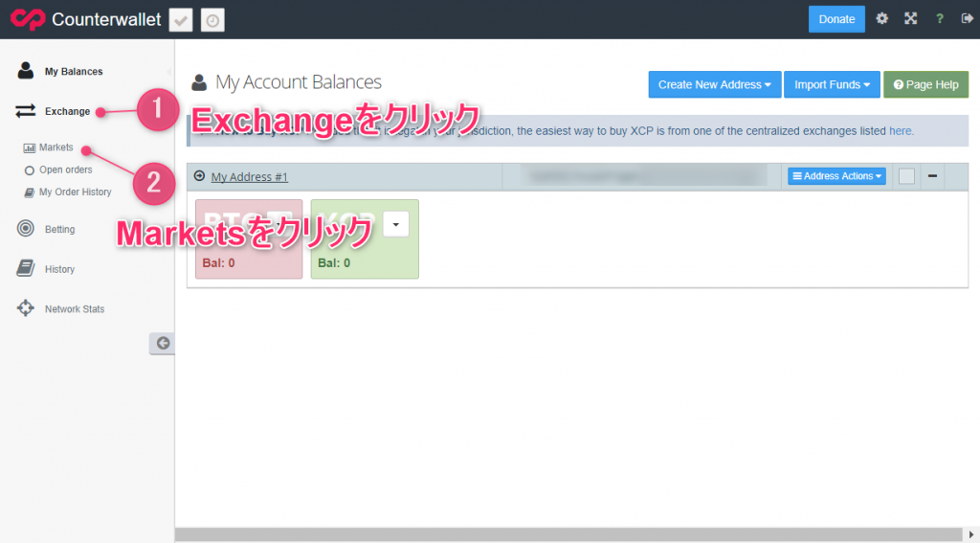This screenshot has height=543, width=980.
Task: Open settings via the gear icon
Action: 882,19
